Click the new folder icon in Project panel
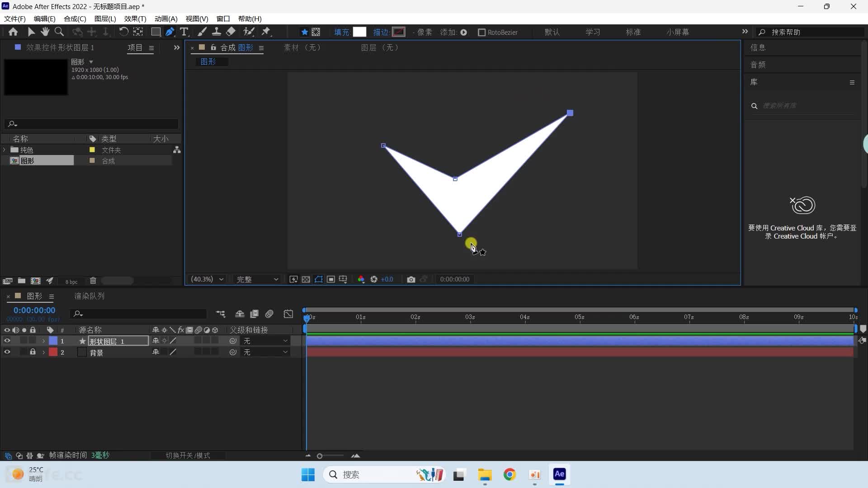The height and width of the screenshot is (488, 868). pos(21,281)
